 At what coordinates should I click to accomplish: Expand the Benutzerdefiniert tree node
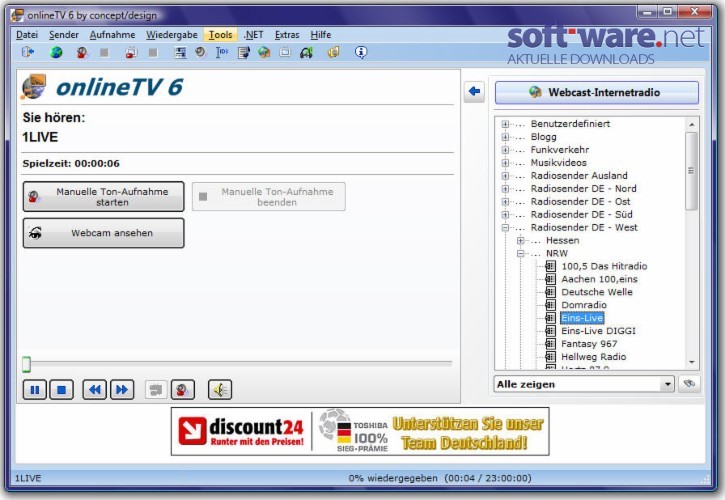(x=505, y=124)
